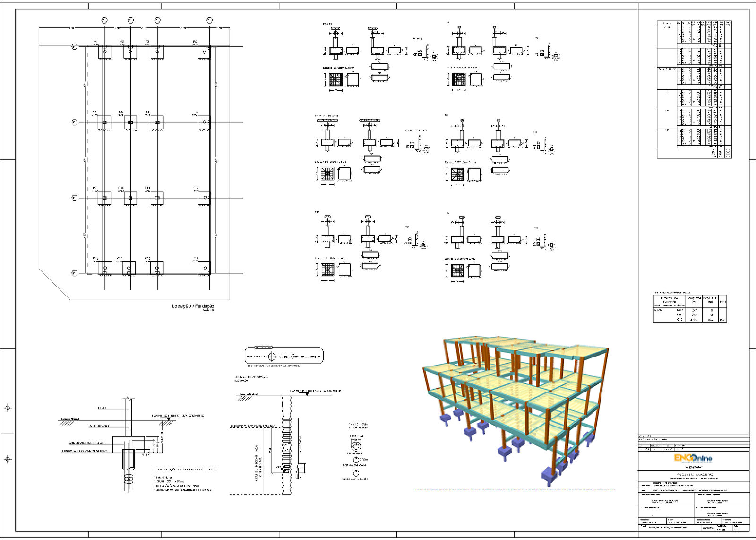Viewport: 756px width, 540px height.
Task: Click the pile section circle labeled Corte AA
Action: 356,447
